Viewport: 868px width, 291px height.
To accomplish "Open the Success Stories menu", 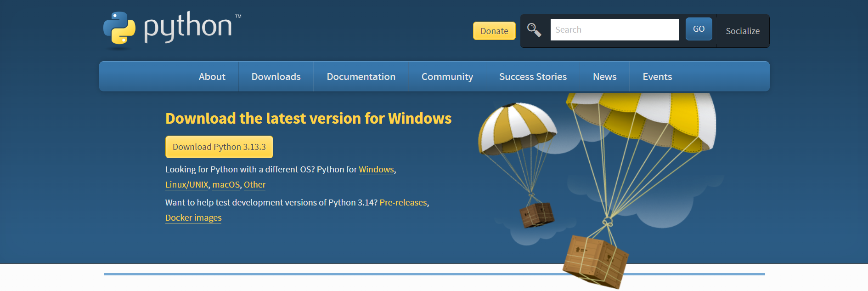I will tap(533, 77).
